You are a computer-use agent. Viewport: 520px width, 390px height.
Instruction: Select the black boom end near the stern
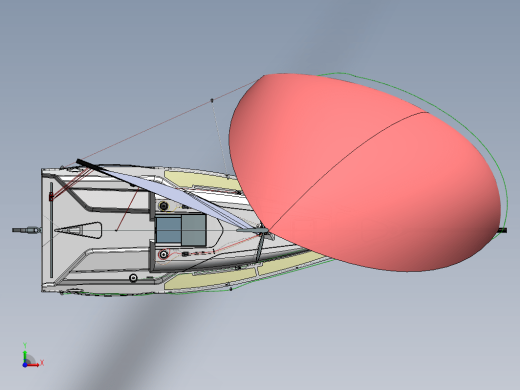click(87, 165)
